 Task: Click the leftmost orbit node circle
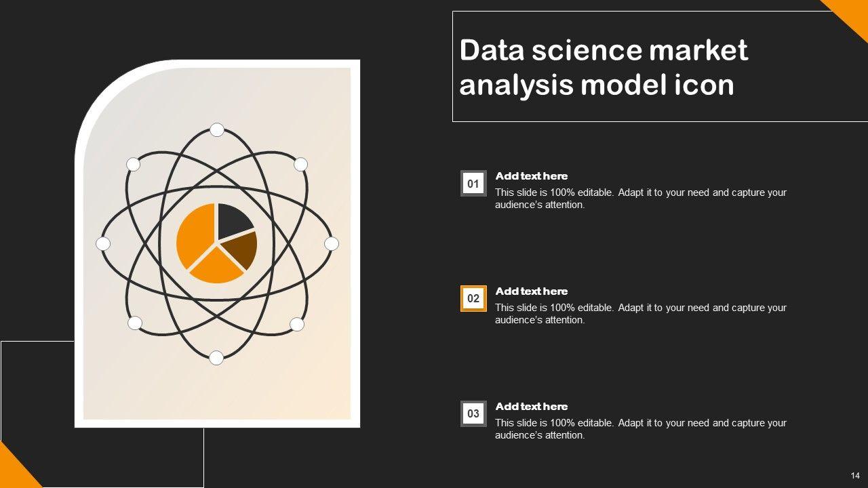click(103, 243)
